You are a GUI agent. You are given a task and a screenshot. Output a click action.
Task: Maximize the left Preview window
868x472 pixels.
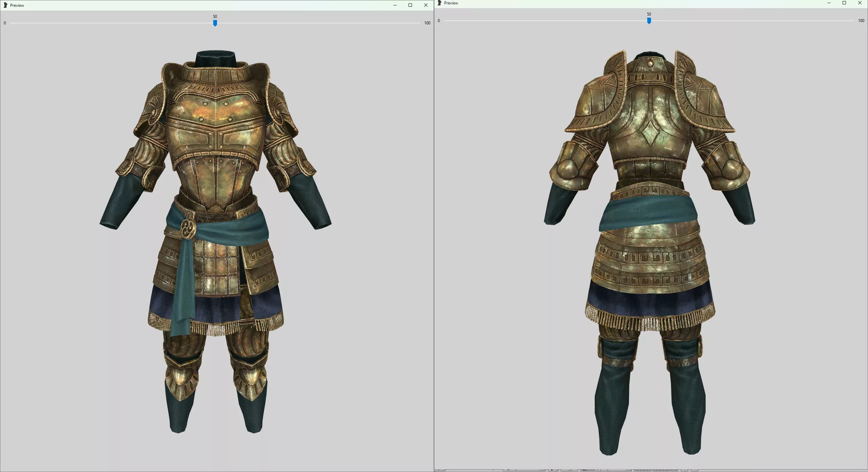click(x=410, y=5)
